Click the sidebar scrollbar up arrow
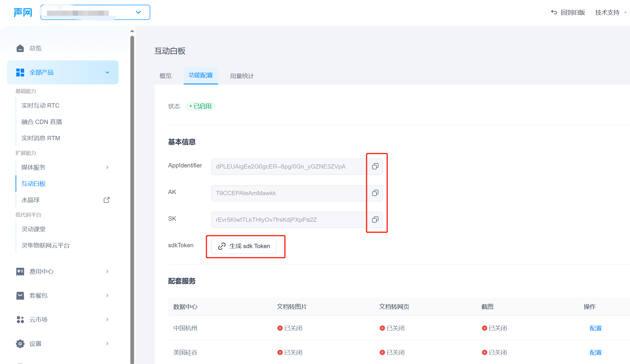 (x=132, y=31)
